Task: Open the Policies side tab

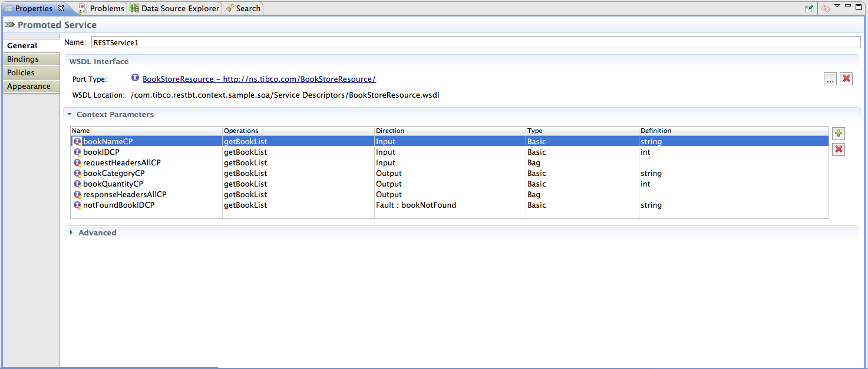Action: 21,73
